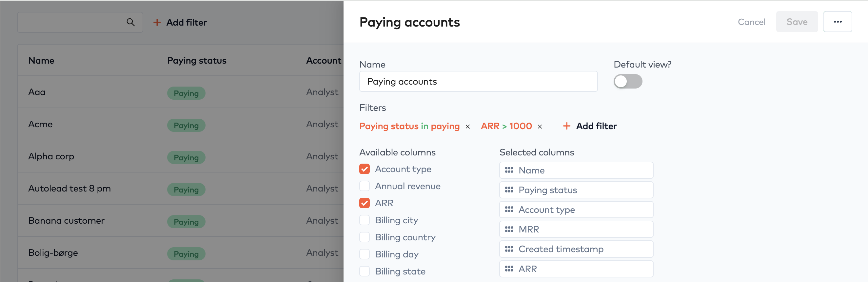Edit the view Name input field
The height and width of the screenshot is (282, 868).
click(478, 82)
